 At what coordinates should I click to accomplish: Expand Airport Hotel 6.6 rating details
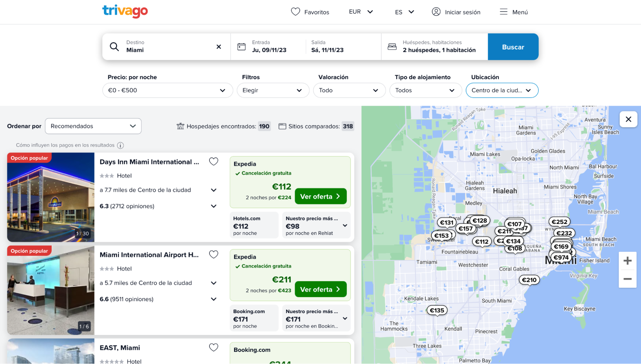[214, 299]
